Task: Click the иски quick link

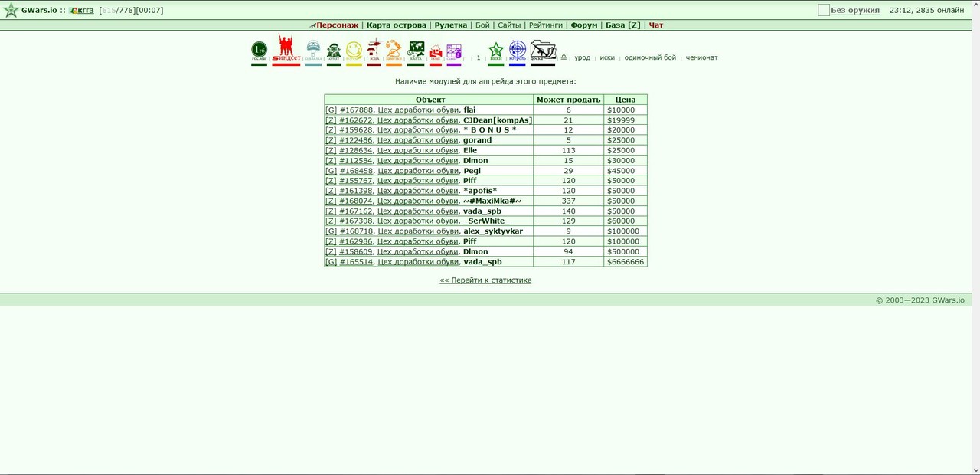Action: [x=607, y=57]
